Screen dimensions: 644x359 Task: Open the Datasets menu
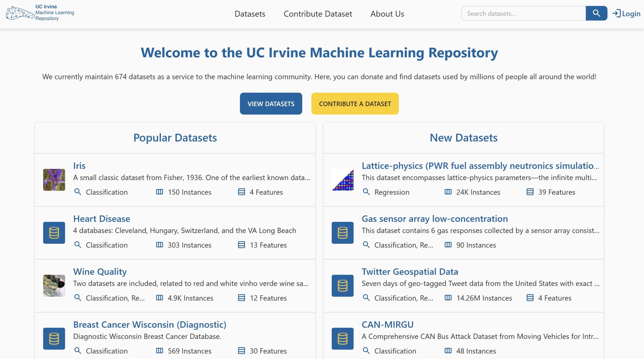250,14
